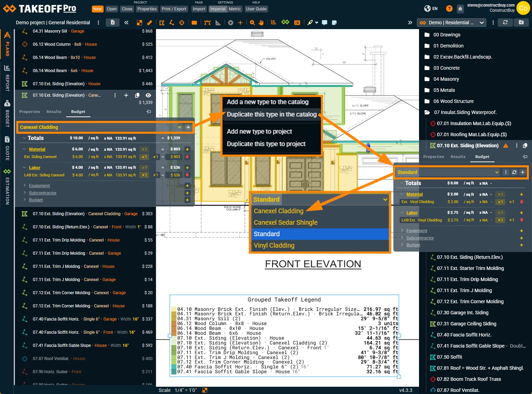The width and height of the screenshot is (532, 394).
Task: Select the triangle angle tool
Action: click(x=218, y=23)
